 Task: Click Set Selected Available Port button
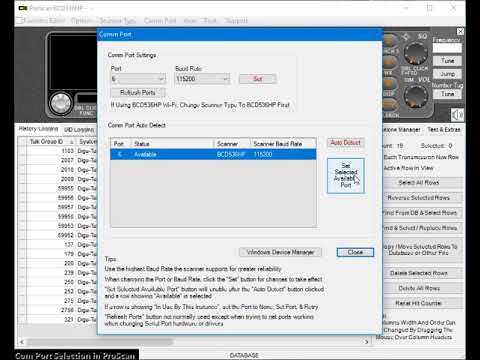(x=346, y=176)
